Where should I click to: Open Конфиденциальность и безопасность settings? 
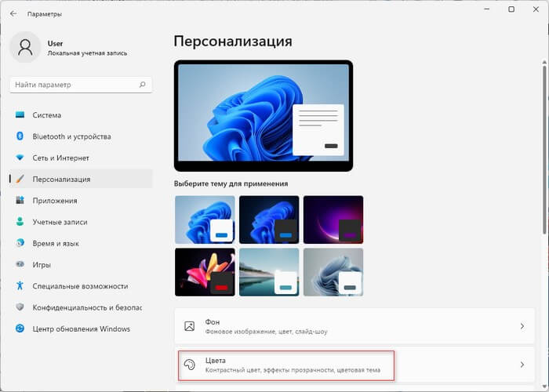point(81,307)
